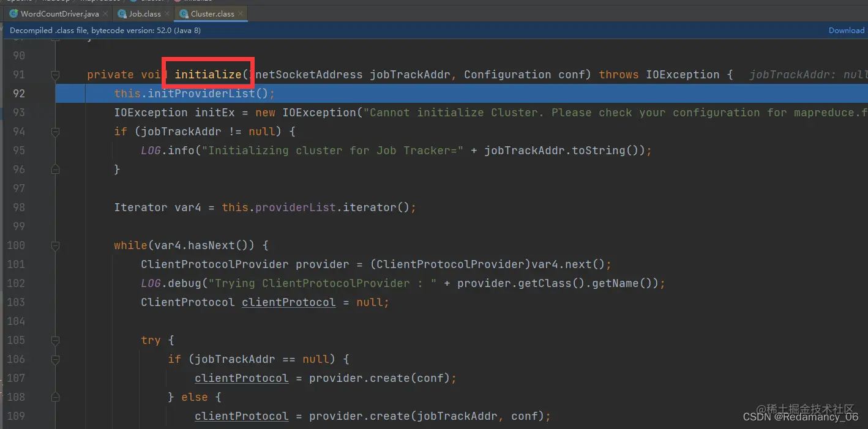Click the 'Initializing cluster for Job Tracker=' string
The width and height of the screenshot is (868, 429).
tap(333, 151)
